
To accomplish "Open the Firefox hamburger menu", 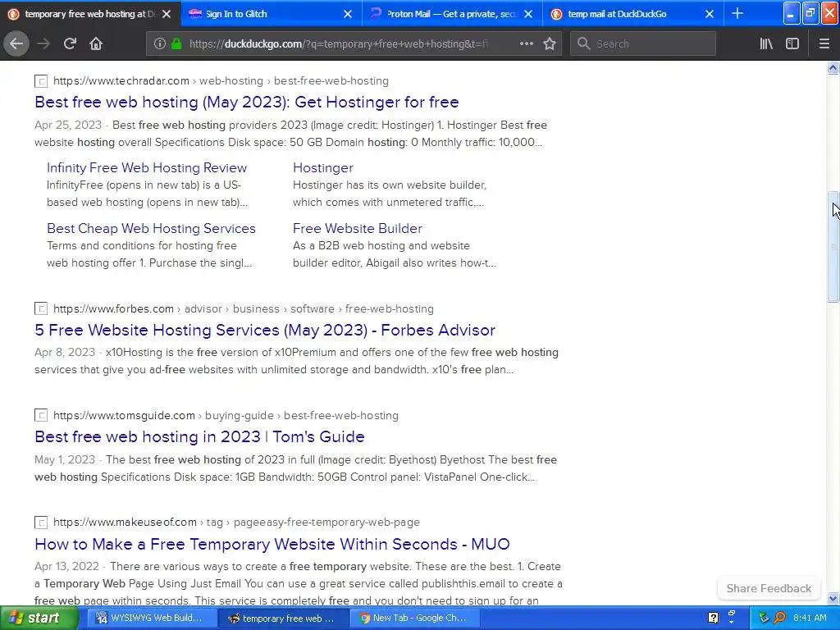I will pyautogui.click(x=824, y=43).
